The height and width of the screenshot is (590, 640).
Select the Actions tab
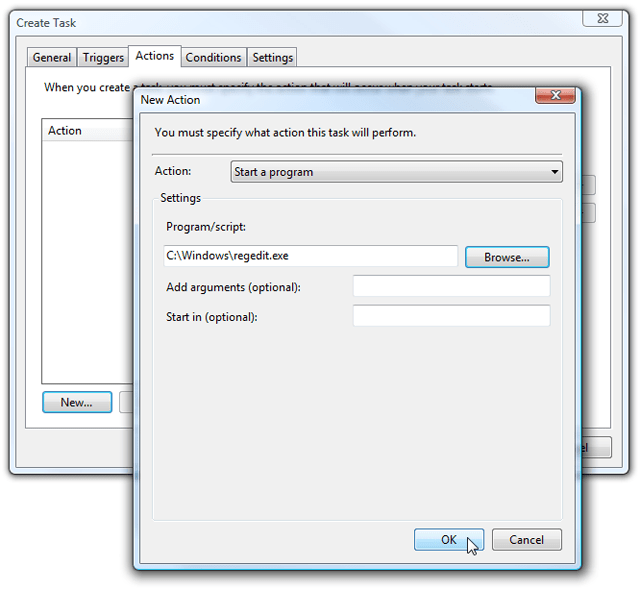(155, 56)
